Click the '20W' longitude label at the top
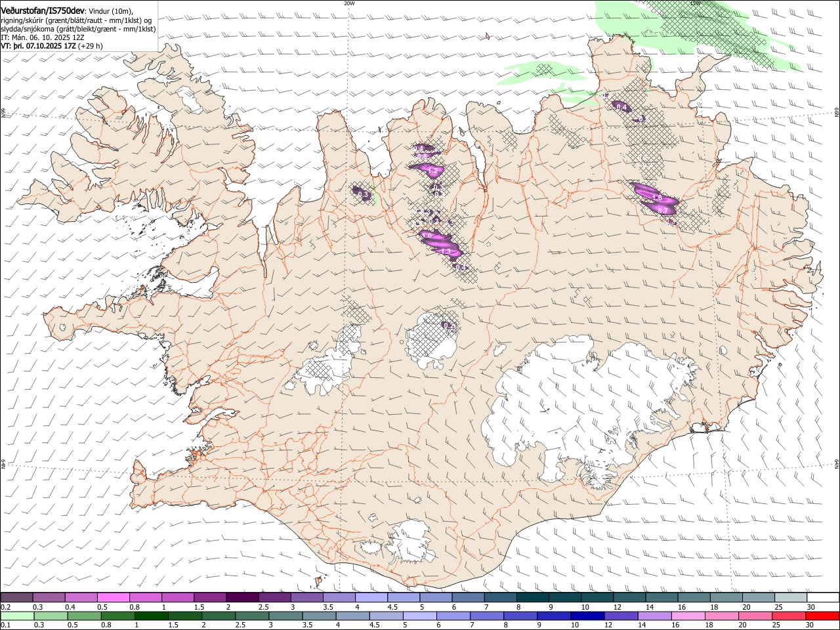 coord(349,3)
